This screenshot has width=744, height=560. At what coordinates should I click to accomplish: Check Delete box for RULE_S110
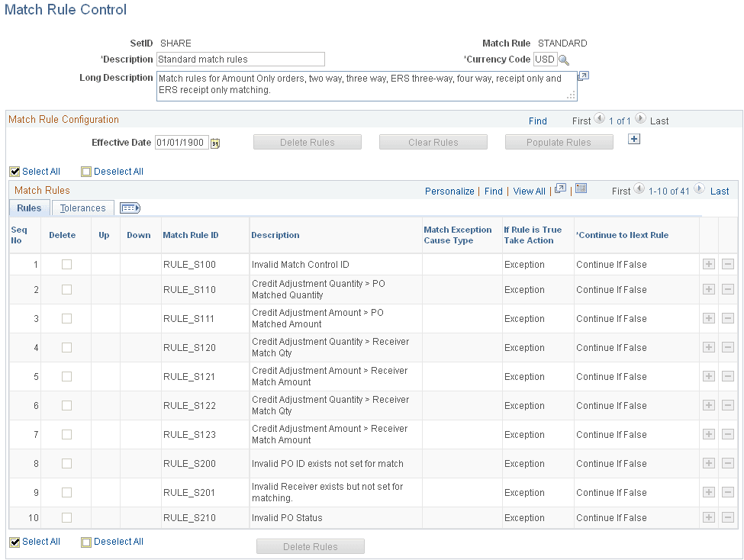(67, 289)
